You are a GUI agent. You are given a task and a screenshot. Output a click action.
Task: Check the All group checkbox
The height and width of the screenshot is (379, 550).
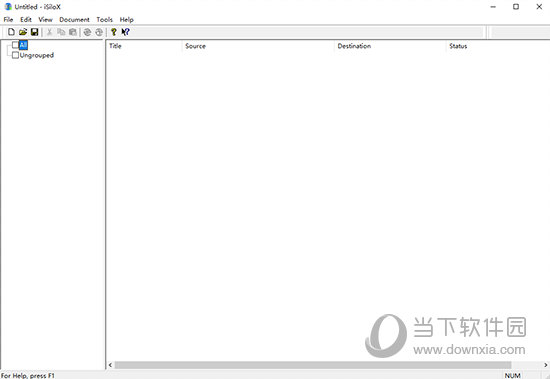click(x=15, y=45)
